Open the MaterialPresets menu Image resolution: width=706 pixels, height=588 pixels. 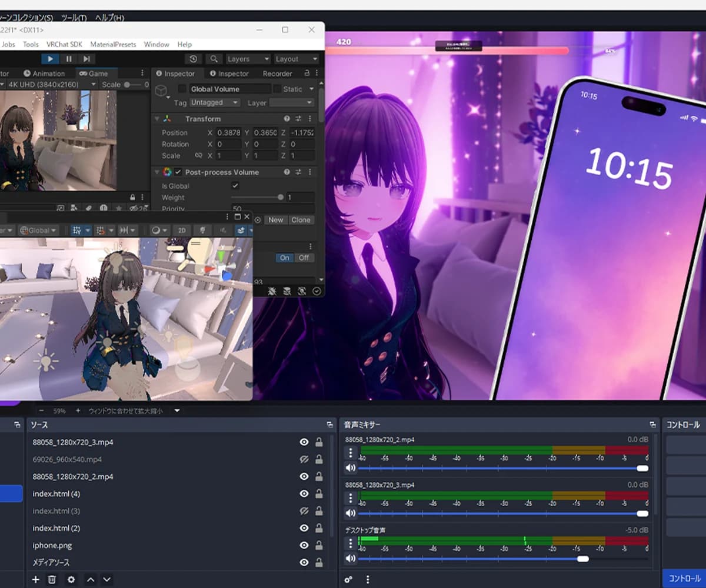114,44
